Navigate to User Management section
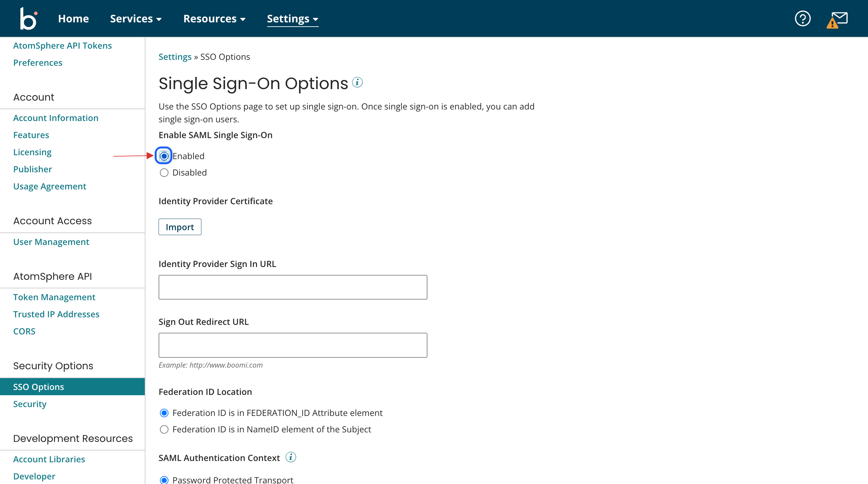868x484 pixels. point(51,241)
